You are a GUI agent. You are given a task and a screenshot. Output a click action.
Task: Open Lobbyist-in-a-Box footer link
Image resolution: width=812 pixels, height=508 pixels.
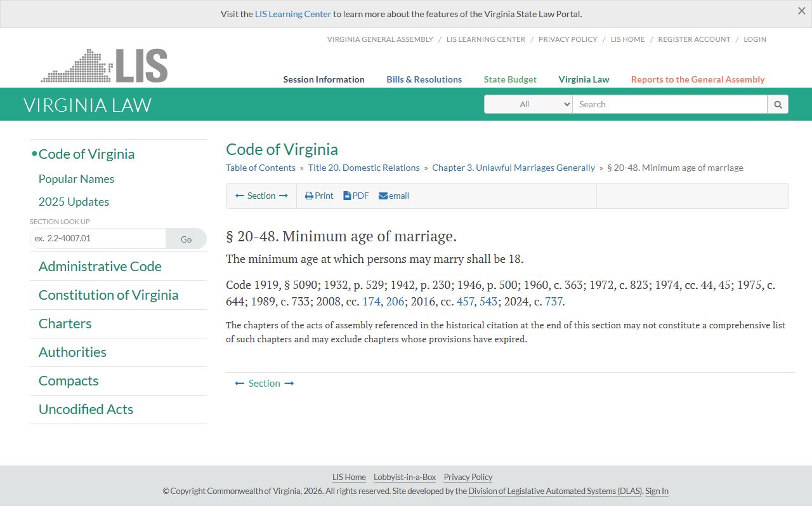405,478
